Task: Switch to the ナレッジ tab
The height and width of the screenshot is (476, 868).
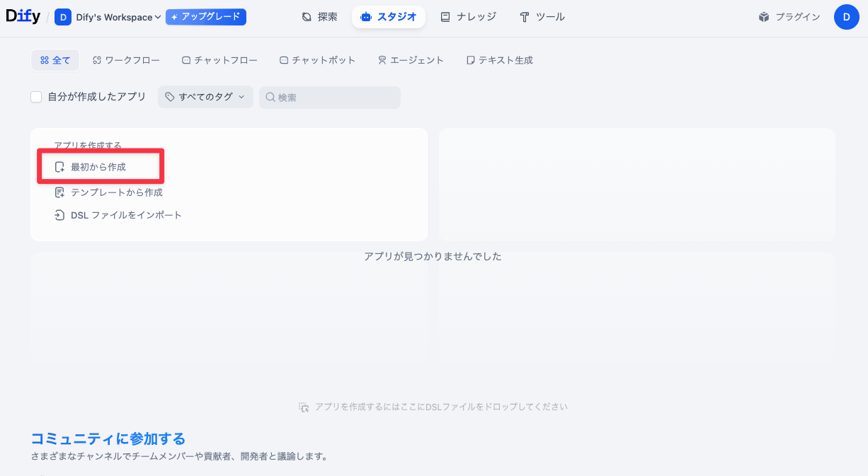Action: pyautogui.click(x=468, y=17)
